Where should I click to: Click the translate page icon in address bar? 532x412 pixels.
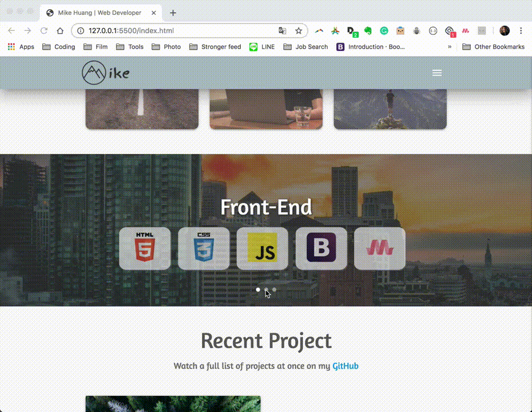tap(282, 30)
